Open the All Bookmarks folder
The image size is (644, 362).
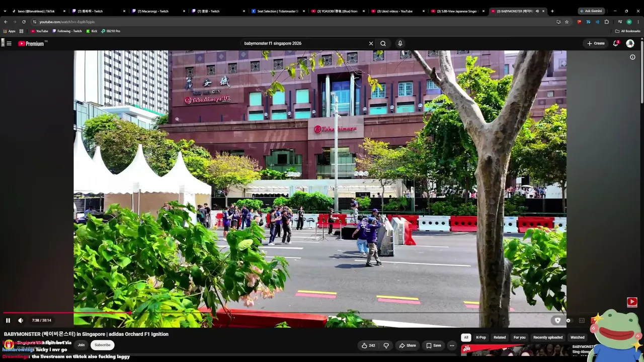(x=627, y=31)
